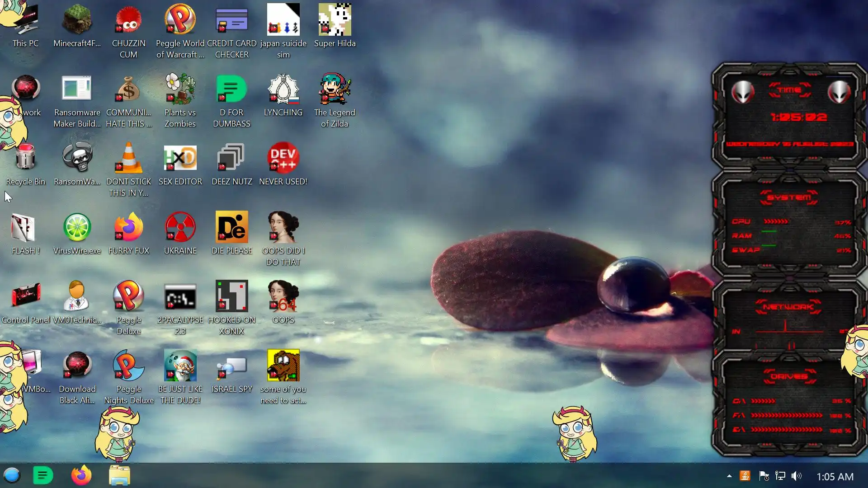The image size is (868, 488).
Task: Click the network tray icon
Action: point(780,476)
